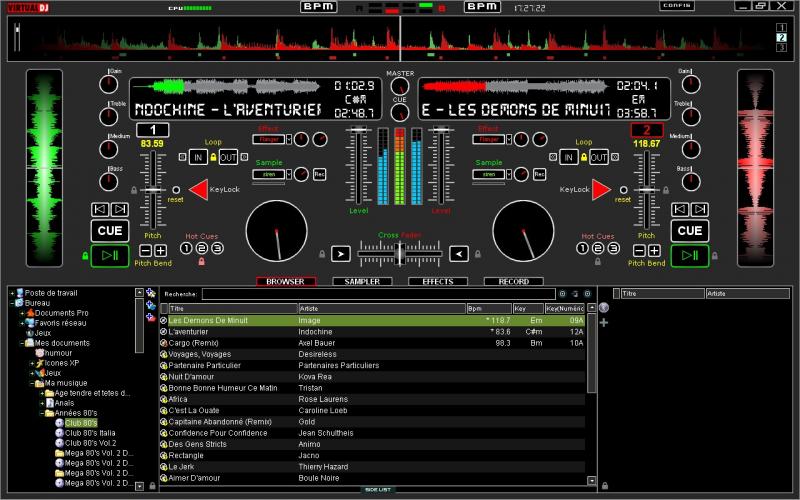Image resolution: width=800 pixels, height=500 pixels.
Task: Open deck 2 siren sample dropdown
Action: point(509,174)
